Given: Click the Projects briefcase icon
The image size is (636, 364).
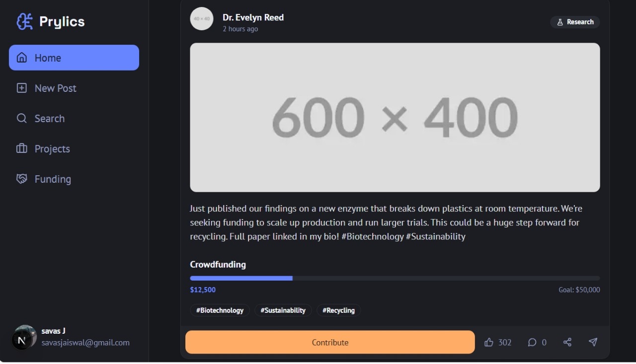Looking at the screenshot, I should [x=22, y=148].
